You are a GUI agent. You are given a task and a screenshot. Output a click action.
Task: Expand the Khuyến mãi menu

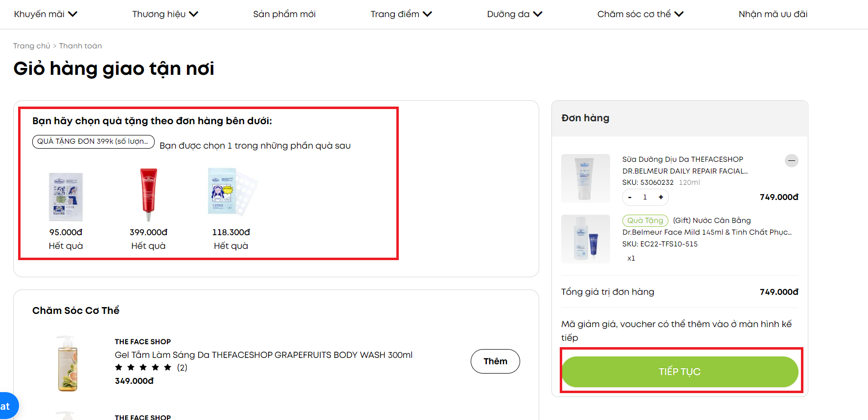[x=46, y=14]
